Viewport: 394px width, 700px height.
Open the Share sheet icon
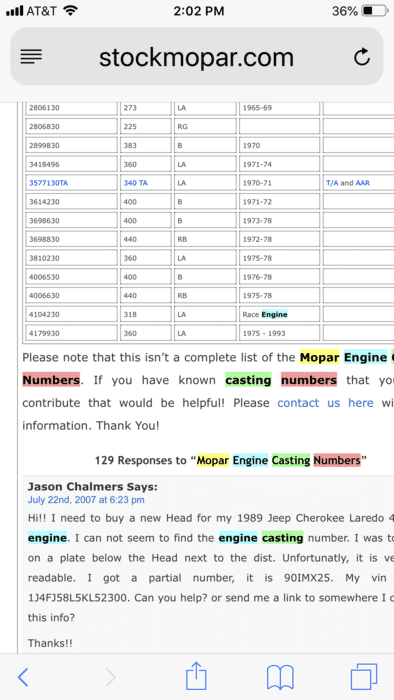pos(196,676)
